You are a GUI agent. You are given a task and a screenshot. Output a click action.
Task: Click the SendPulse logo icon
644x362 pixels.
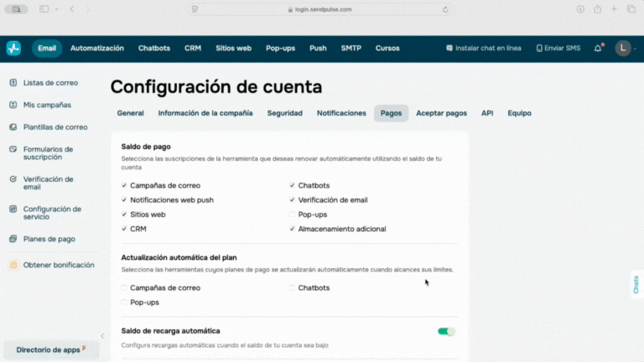[13, 49]
